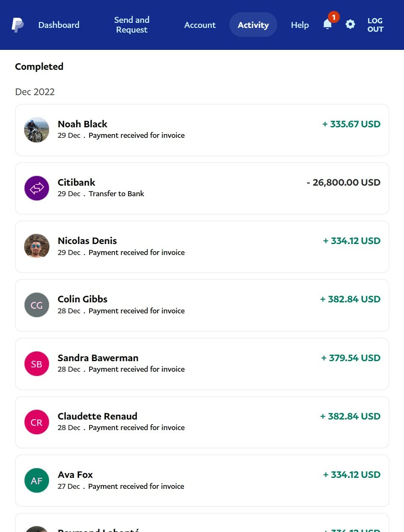Viewport: 404px width, 532px height.
Task: Open Colin Gibbs payment details
Action: pos(202,305)
